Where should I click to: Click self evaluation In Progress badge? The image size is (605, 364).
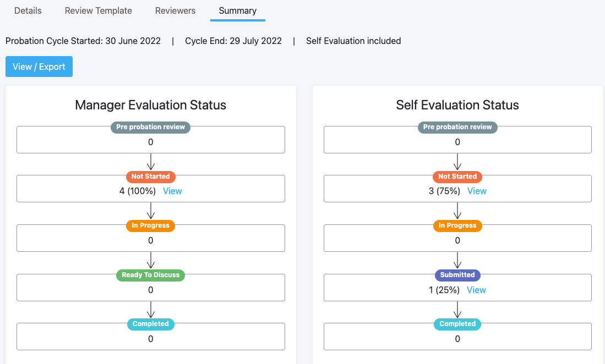(457, 226)
